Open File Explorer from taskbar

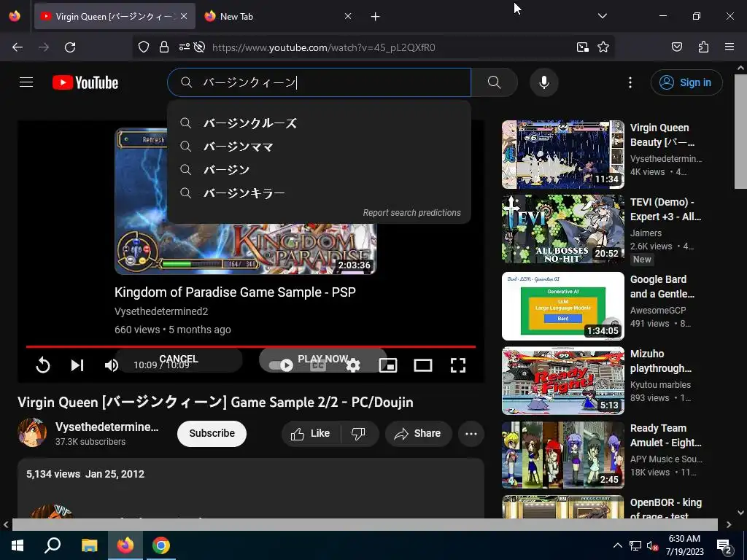click(x=89, y=545)
